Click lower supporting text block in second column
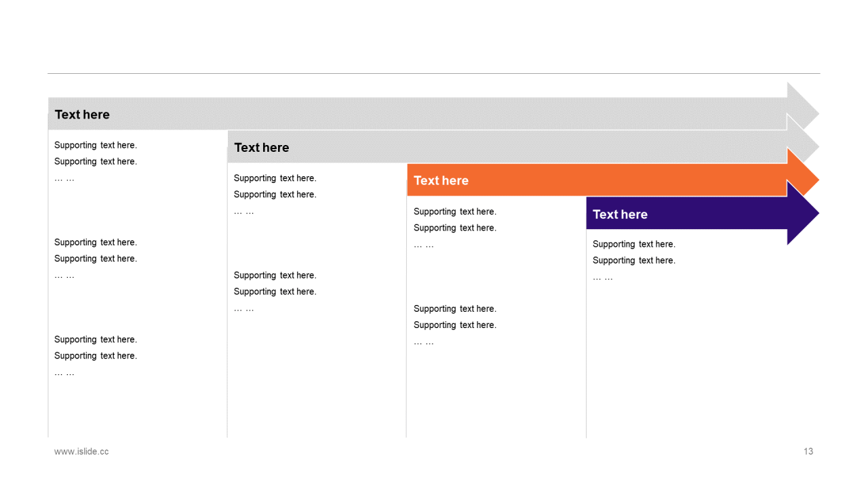 275,291
